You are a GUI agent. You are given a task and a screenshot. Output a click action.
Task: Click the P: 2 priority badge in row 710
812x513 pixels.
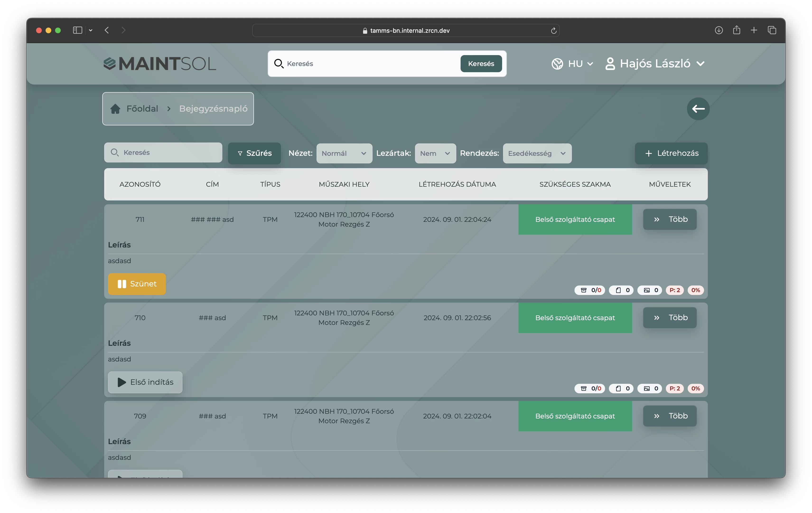point(675,388)
